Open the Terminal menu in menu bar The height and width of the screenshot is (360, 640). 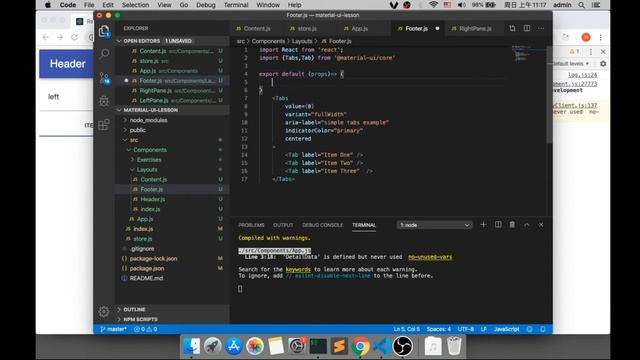pyautogui.click(x=236, y=5)
